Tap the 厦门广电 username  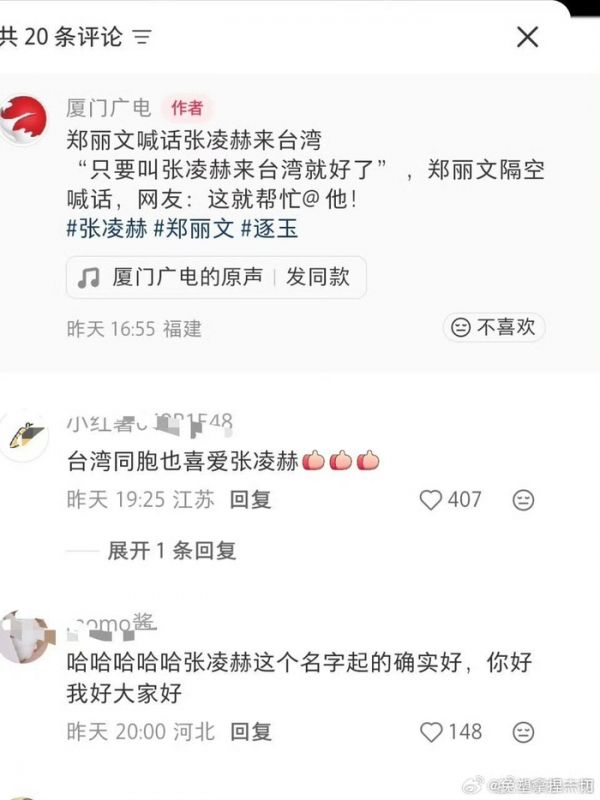[x=108, y=108]
